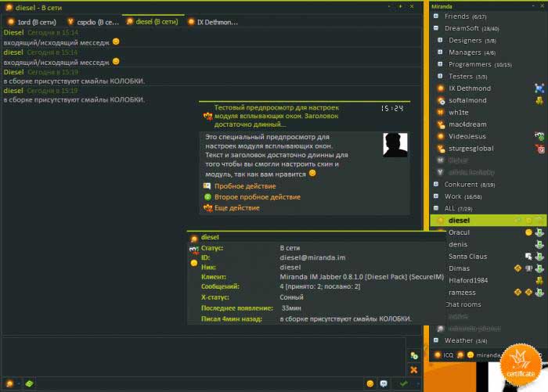The height and width of the screenshot is (392, 548).
Task: Click the red icon right of sturgesglobal
Action: [x=540, y=149]
